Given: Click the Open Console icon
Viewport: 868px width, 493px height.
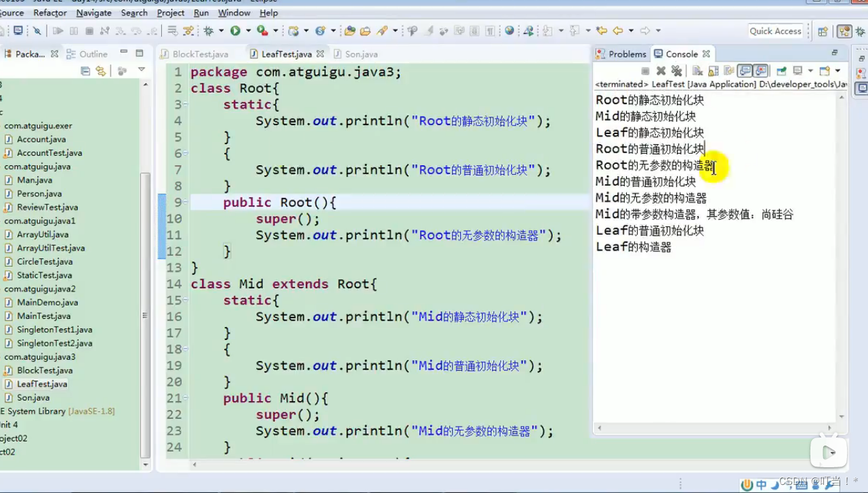Looking at the screenshot, I should click(825, 70).
